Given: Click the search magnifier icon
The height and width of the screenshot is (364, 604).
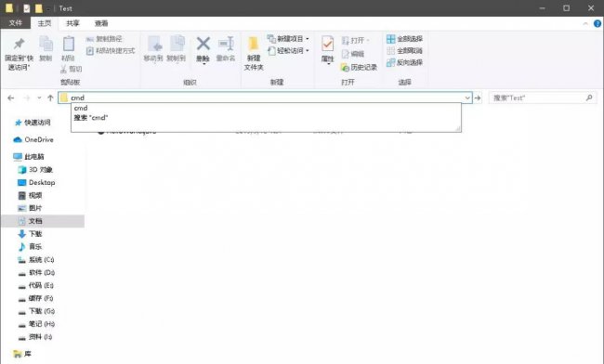Looking at the screenshot, I should pos(589,98).
